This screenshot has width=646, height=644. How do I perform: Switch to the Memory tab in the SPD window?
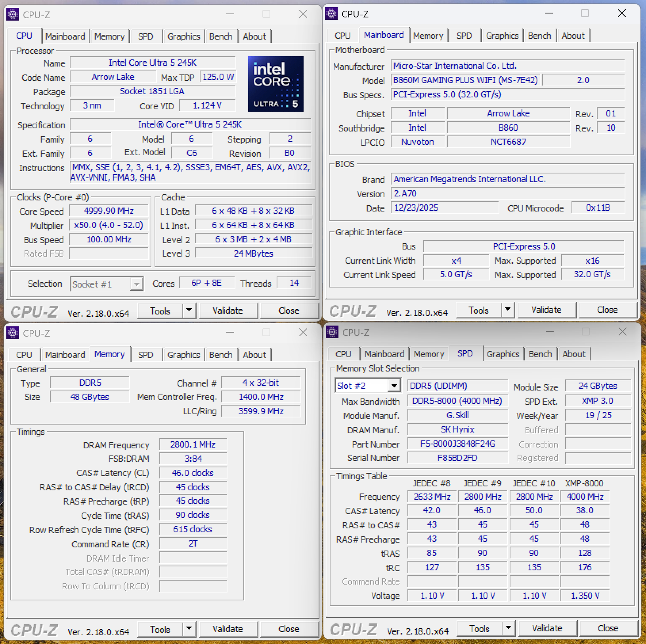click(429, 354)
